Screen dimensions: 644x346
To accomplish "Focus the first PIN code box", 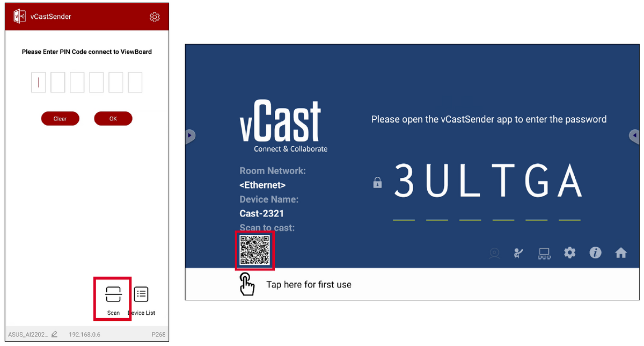I will tap(39, 83).
